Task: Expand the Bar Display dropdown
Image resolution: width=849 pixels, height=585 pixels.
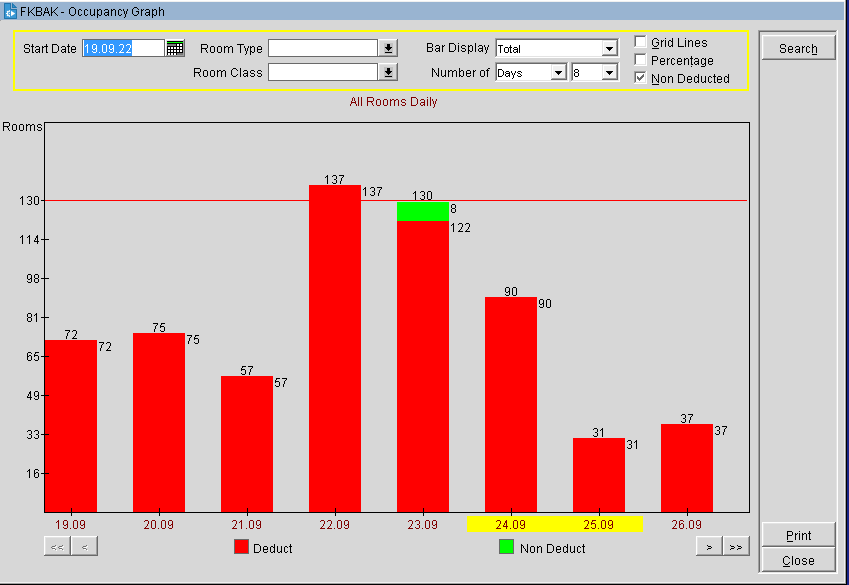Action: pyautogui.click(x=609, y=49)
